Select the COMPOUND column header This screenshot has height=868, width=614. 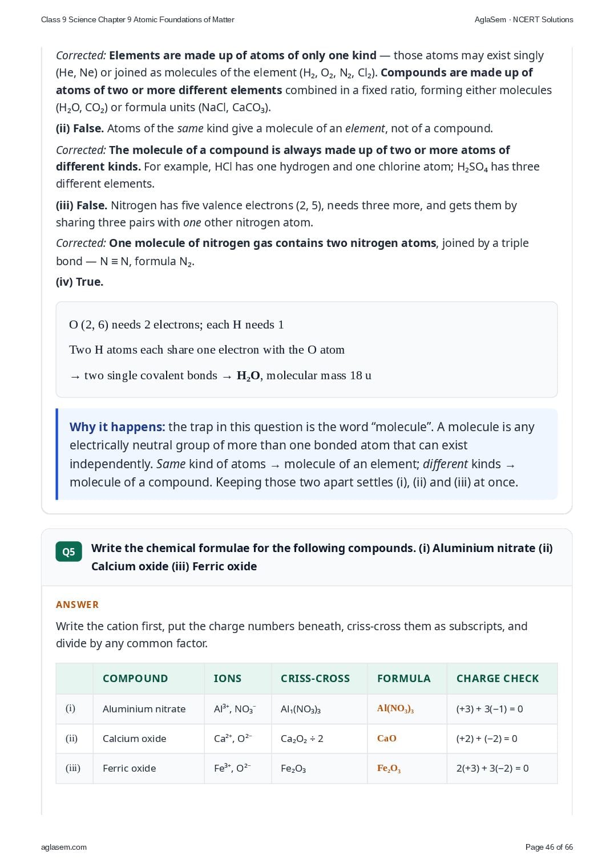coord(135,678)
